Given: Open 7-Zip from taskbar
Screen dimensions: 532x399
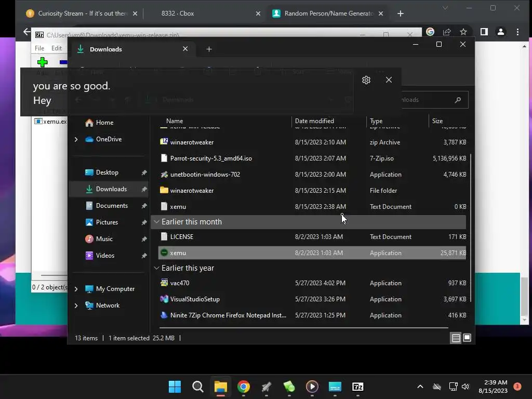Looking at the screenshot, I should (357, 387).
